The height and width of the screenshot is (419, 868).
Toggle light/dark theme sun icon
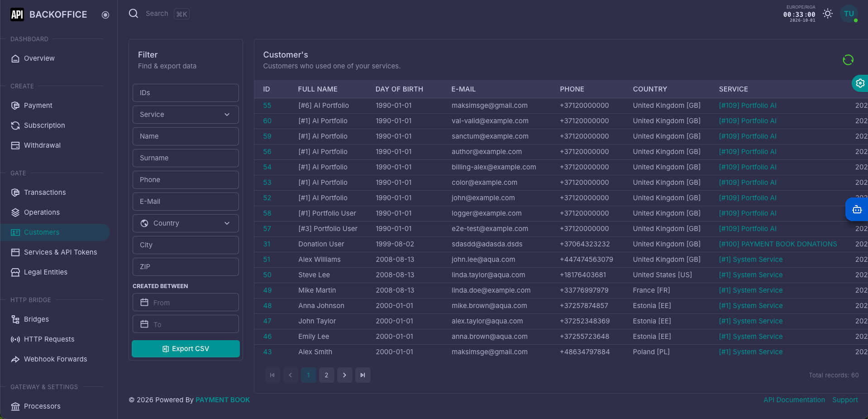[828, 14]
